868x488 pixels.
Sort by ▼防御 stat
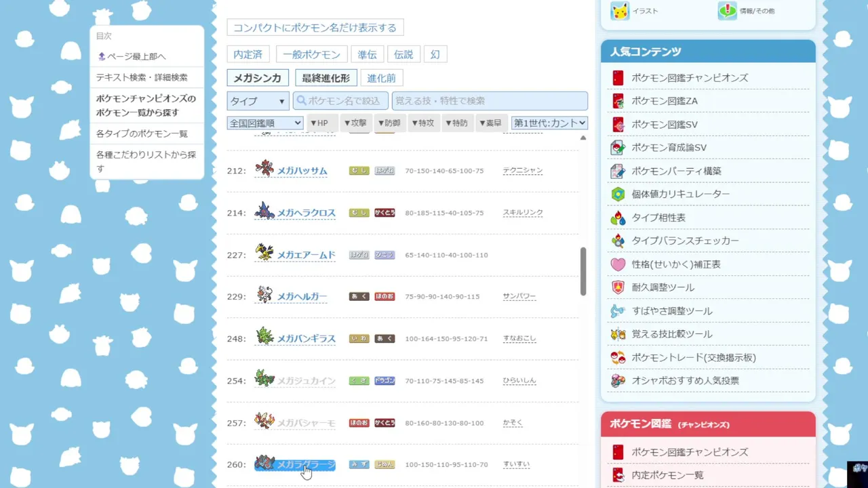[389, 123]
